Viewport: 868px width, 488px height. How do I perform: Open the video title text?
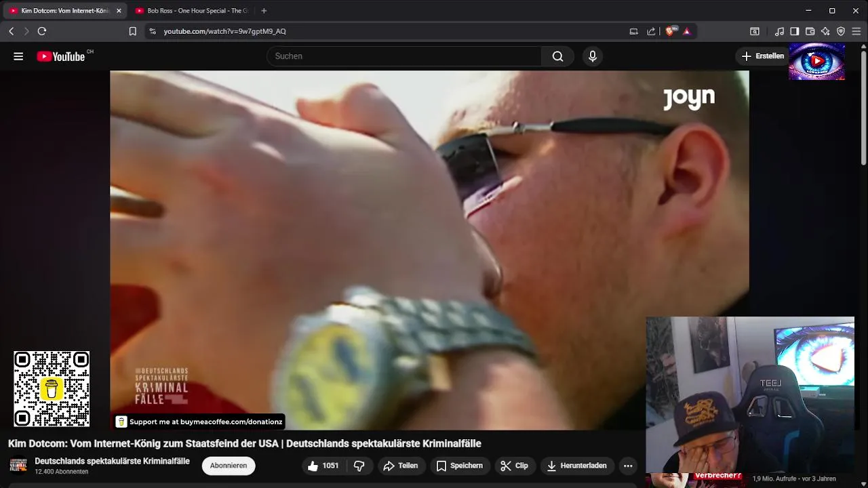[x=245, y=443]
